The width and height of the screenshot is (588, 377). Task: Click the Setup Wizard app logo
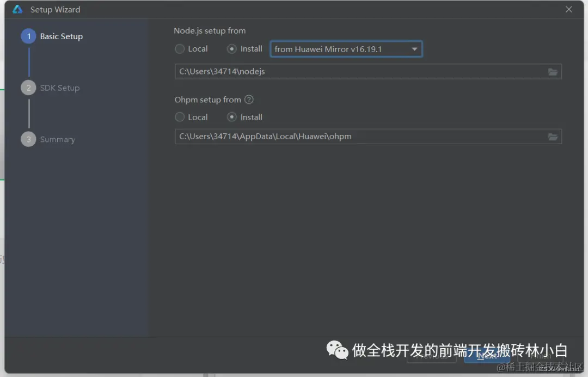(x=17, y=9)
